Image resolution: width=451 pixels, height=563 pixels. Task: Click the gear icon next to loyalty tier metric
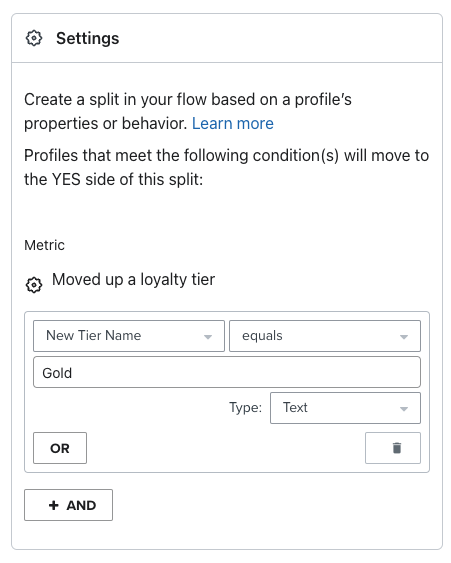(x=34, y=285)
